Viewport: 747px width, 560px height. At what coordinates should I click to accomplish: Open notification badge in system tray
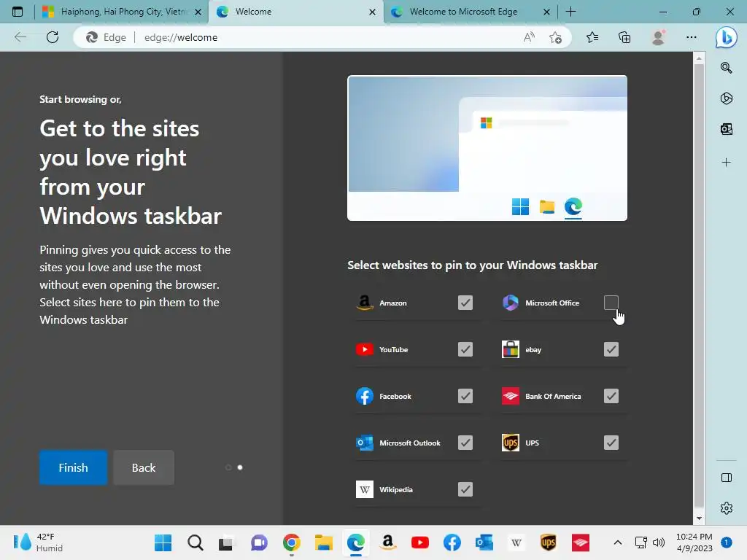coord(727,542)
